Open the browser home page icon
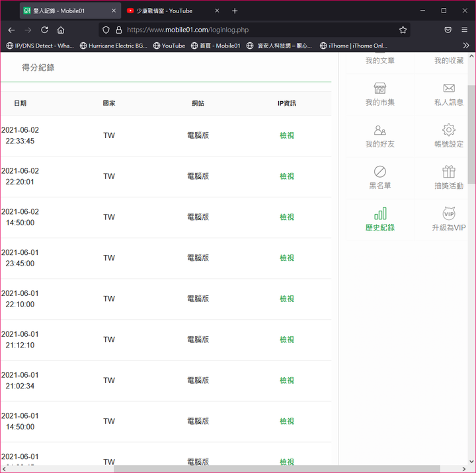 [61, 30]
